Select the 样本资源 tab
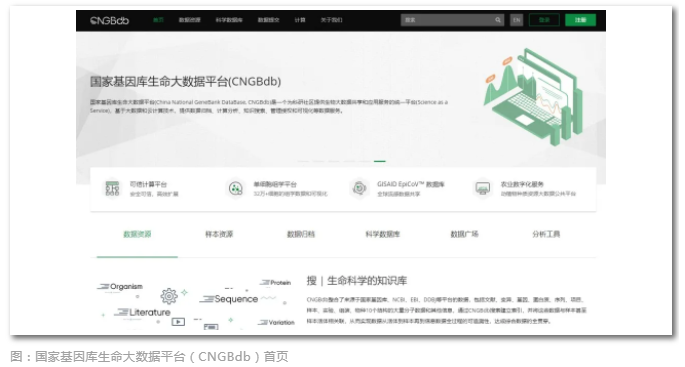Image resolution: width=685 pixels, height=367 pixels. (219, 234)
